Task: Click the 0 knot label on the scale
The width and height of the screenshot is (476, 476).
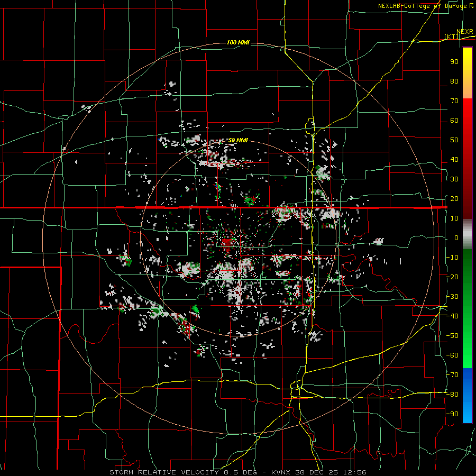Action: [456, 237]
